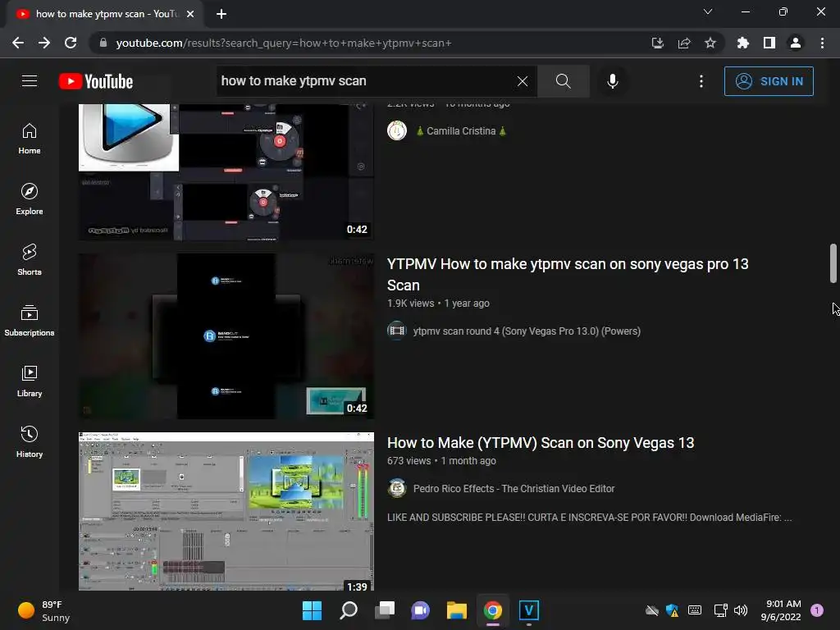This screenshot has height=630, width=840.
Task: Open Windows taskbar search
Action: pos(348,610)
